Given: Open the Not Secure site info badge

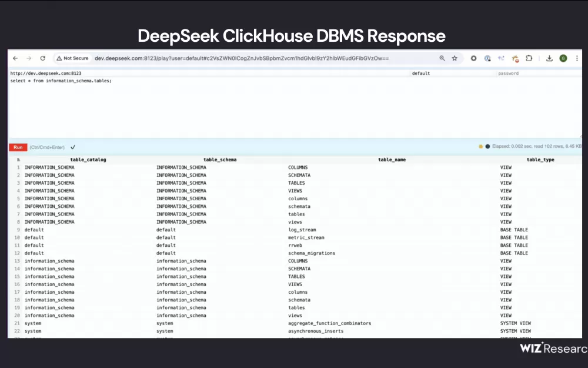Looking at the screenshot, I should [72, 58].
